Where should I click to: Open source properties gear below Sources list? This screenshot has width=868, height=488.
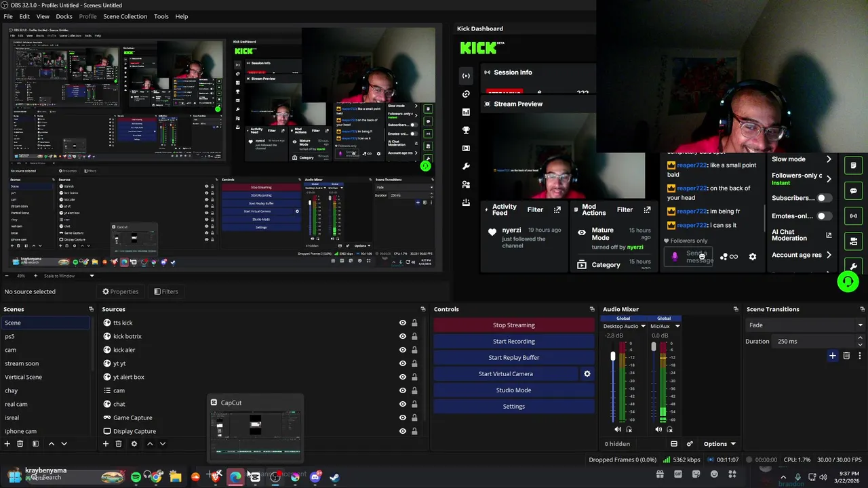coord(134,444)
